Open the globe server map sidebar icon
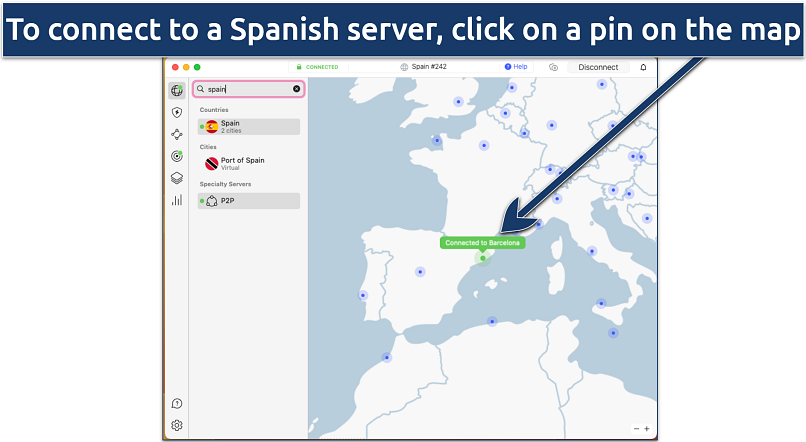806x442 pixels. [177, 90]
